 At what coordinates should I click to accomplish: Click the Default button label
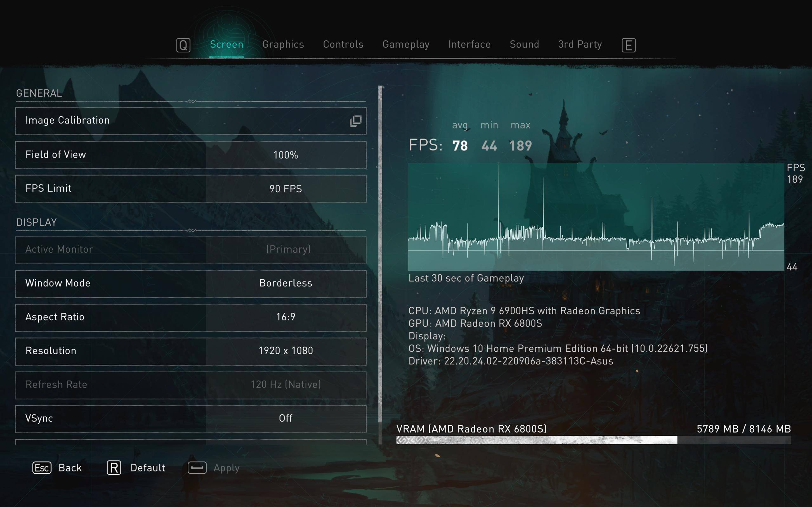[147, 468]
